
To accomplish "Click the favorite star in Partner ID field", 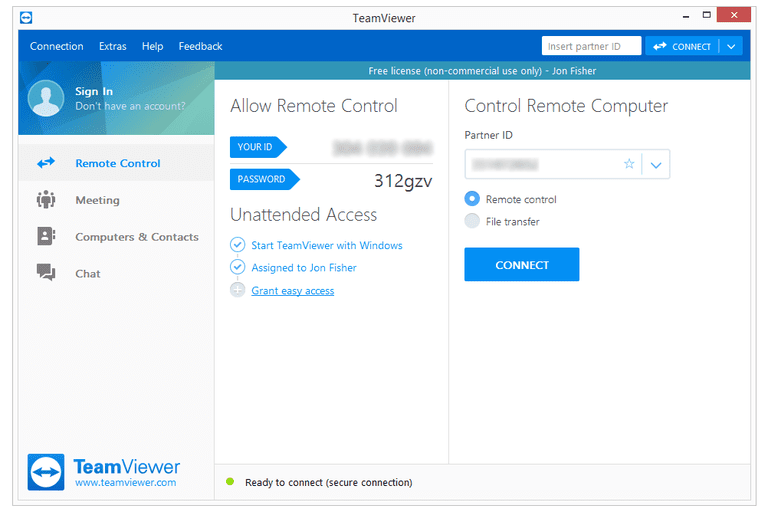I will pyautogui.click(x=629, y=164).
